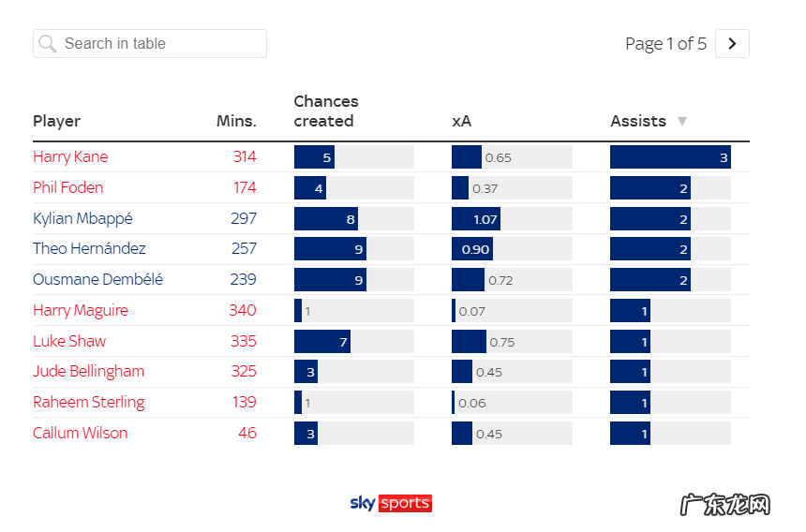Click Harry Kane's assists bar
Screen dimensions: 806x532
(669, 157)
